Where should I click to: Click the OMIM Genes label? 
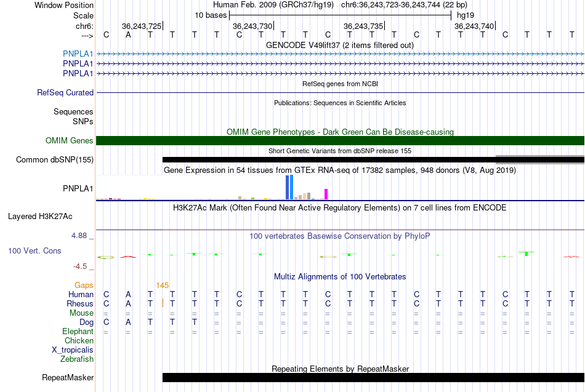[x=69, y=140]
